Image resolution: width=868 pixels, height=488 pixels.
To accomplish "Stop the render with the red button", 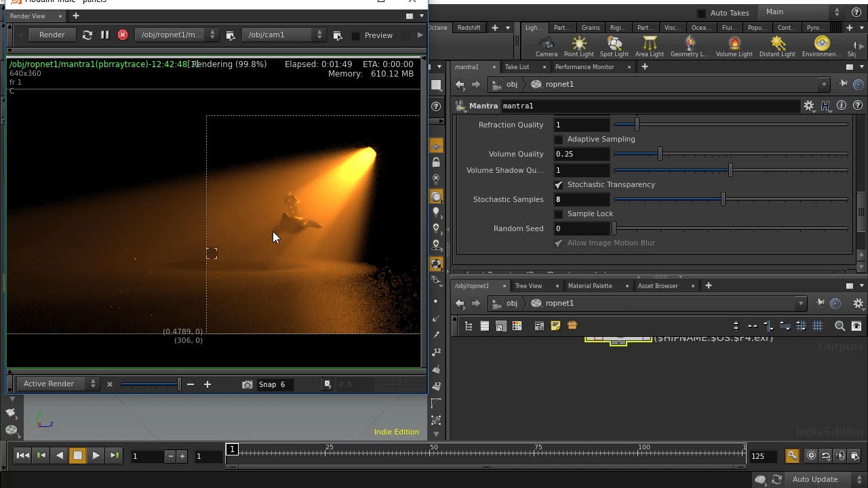I will [123, 35].
